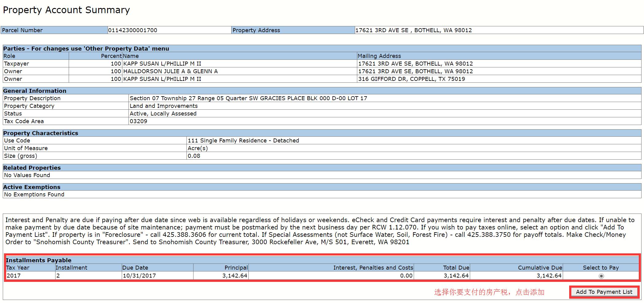Click the Parties section header
Viewport: 644px width, 303px height.
pyautogui.click(x=322, y=48)
